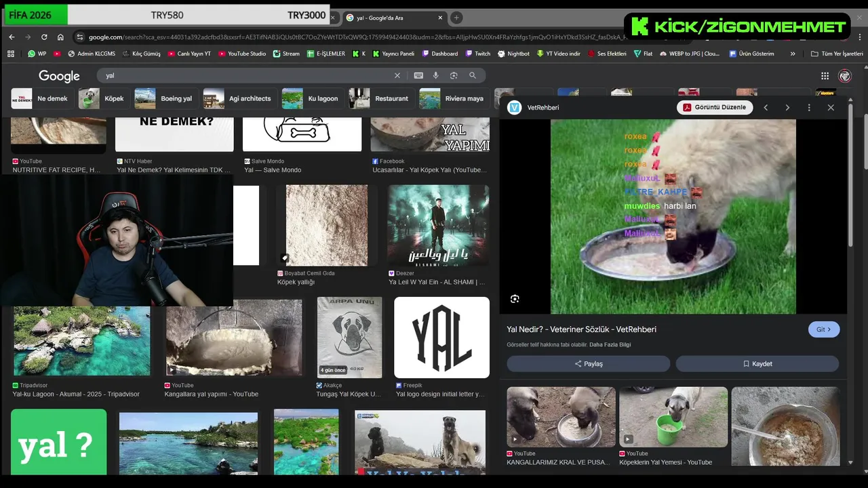Open the Yayıncı Paneli bookmark
Viewport: 868px width, 488px height.
click(393, 54)
